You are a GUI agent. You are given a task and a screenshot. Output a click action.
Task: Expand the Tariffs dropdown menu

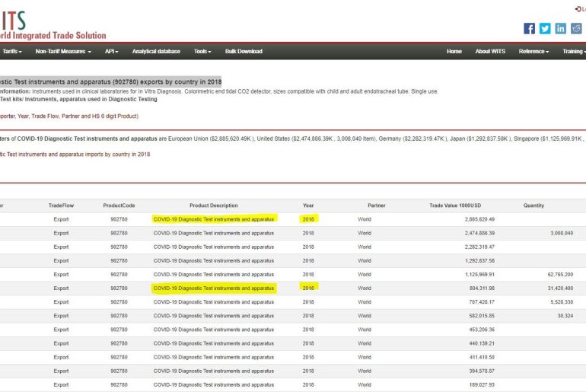[12, 52]
